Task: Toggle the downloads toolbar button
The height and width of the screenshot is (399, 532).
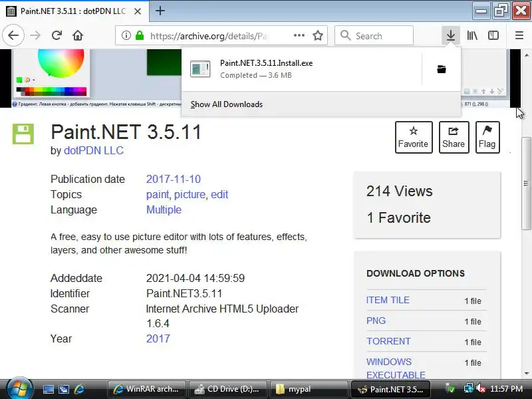Action: tap(451, 35)
